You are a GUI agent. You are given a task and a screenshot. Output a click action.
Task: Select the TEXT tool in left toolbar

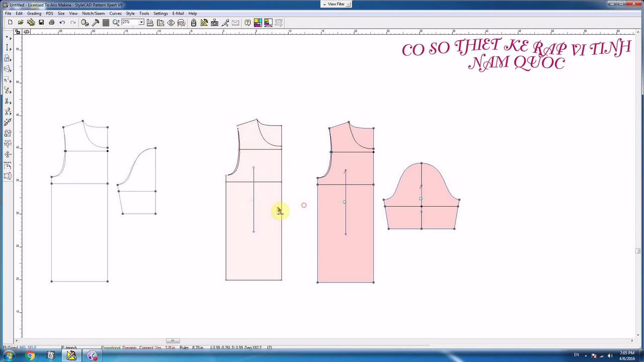8,144
